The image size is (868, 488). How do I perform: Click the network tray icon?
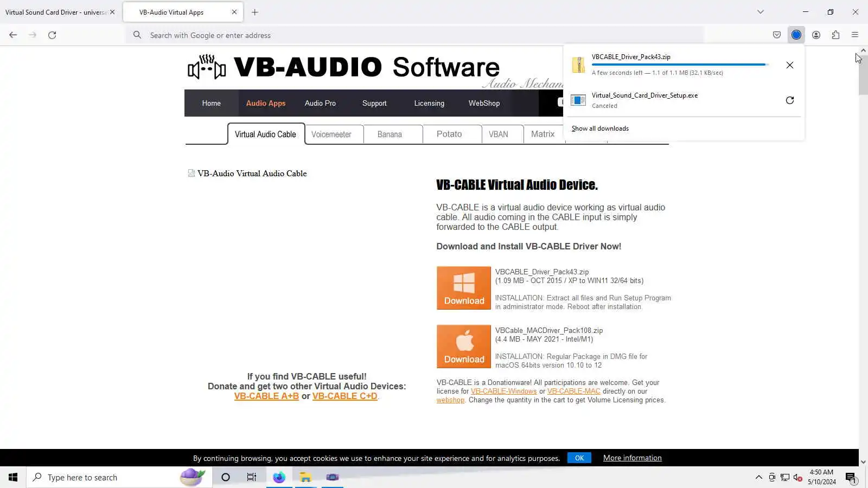point(785,477)
